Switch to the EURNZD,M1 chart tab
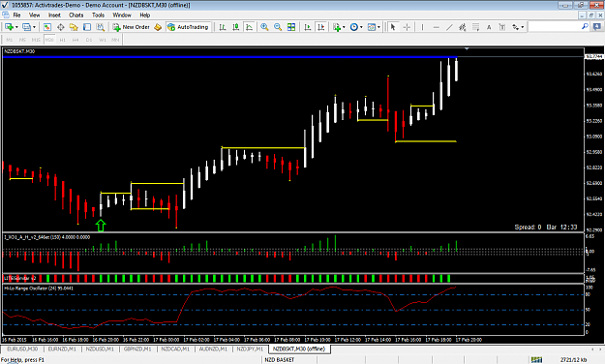The height and width of the screenshot is (364, 605). point(62,349)
